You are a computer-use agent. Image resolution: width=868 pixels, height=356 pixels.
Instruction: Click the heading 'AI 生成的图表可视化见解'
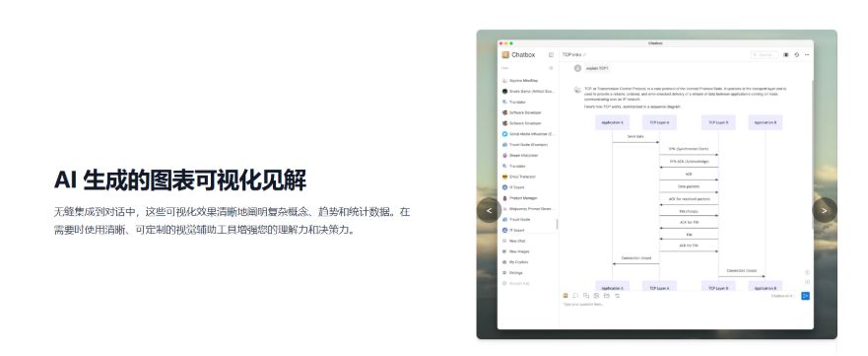click(x=180, y=180)
